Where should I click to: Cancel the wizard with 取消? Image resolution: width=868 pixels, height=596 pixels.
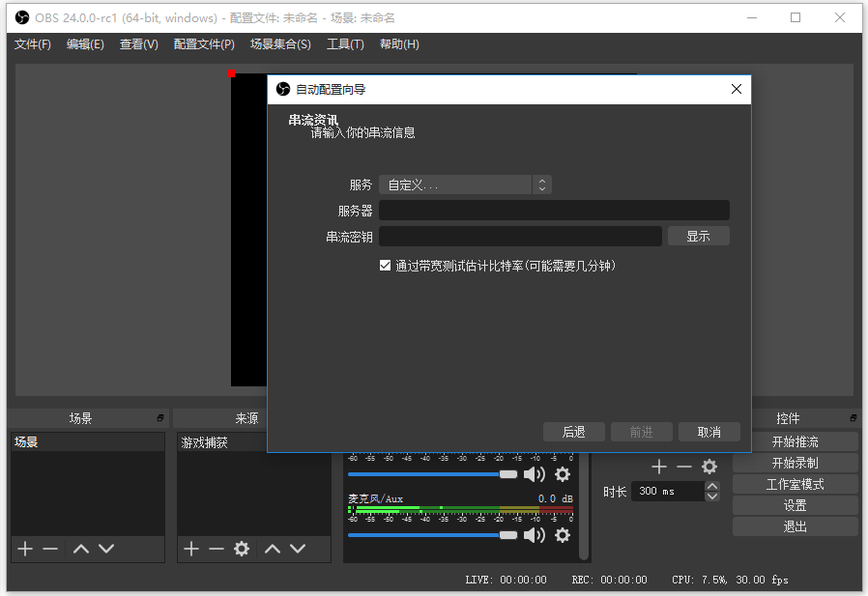(709, 432)
